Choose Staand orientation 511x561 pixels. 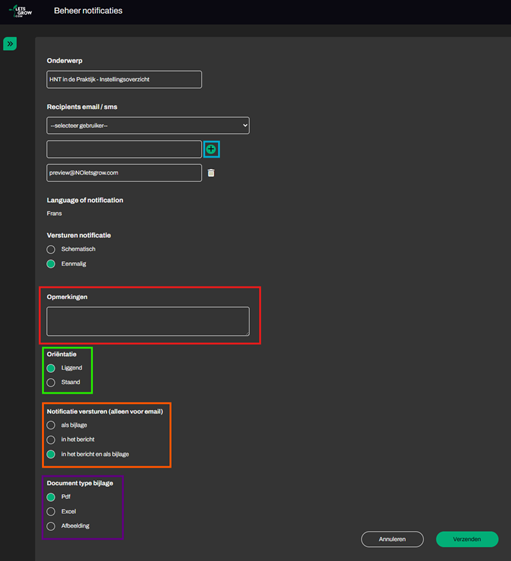(51, 382)
